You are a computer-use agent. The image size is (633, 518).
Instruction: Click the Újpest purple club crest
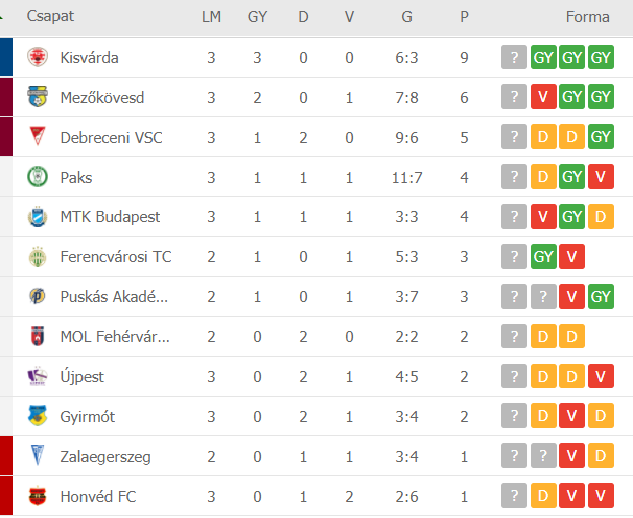click(x=37, y=377)
